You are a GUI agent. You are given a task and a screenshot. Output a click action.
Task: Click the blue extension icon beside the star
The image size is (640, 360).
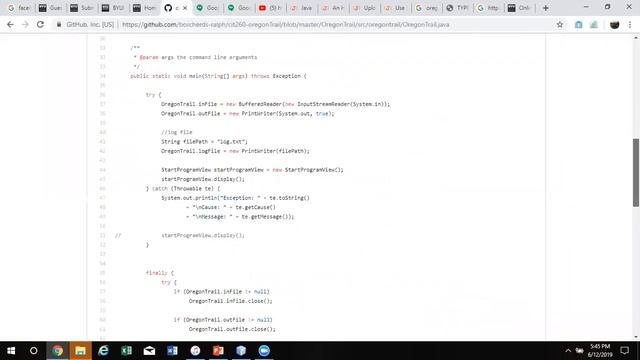(578, 24)
